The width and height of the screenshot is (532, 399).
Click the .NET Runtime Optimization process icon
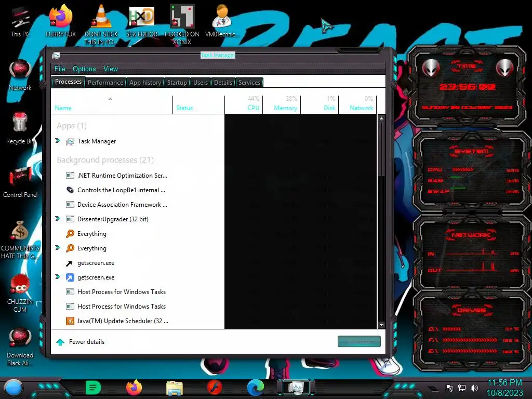[70, 176]
